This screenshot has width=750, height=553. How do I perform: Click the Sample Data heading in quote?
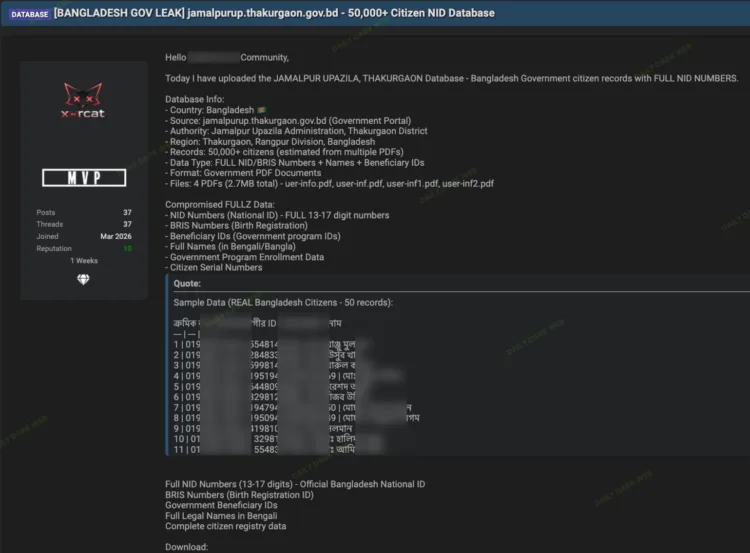pyautogui.click(x=283, y=303)
